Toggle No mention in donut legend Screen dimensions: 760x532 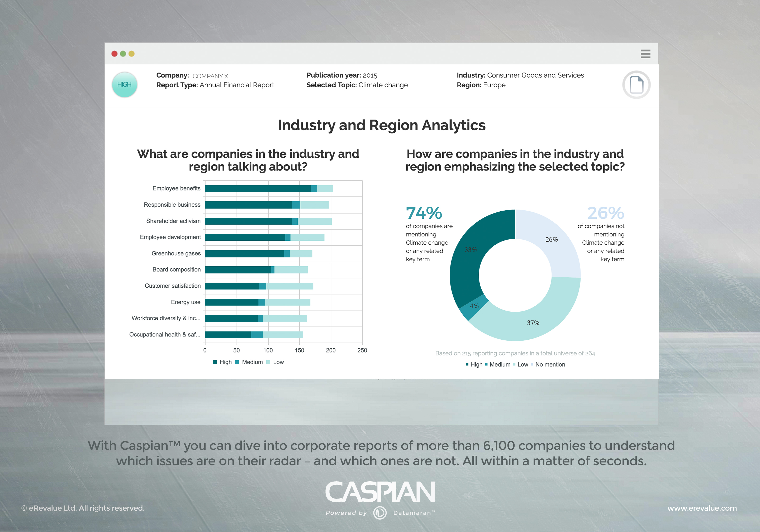[548, 364]
